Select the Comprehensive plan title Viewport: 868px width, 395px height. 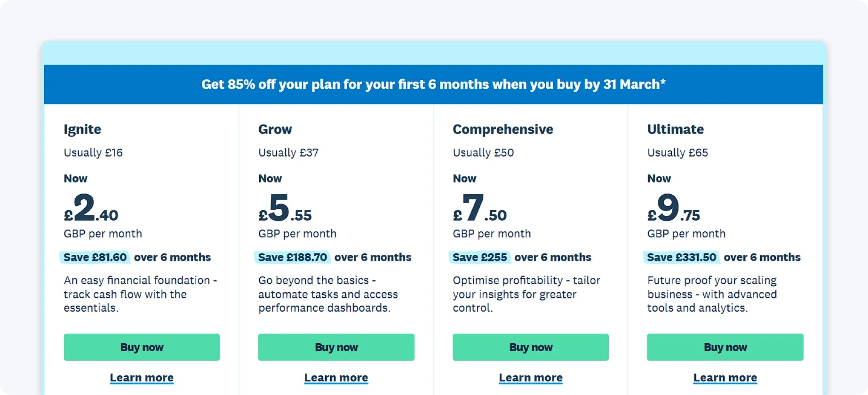(502, 129)
